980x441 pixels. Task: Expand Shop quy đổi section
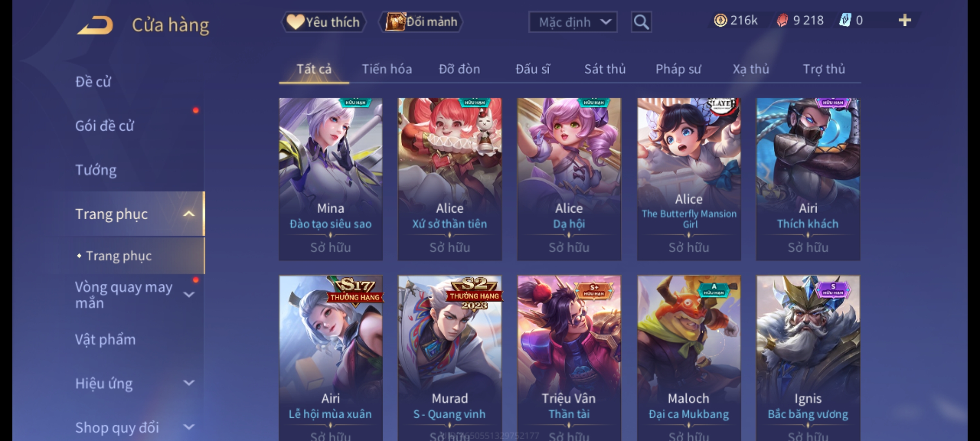point(189,427)
